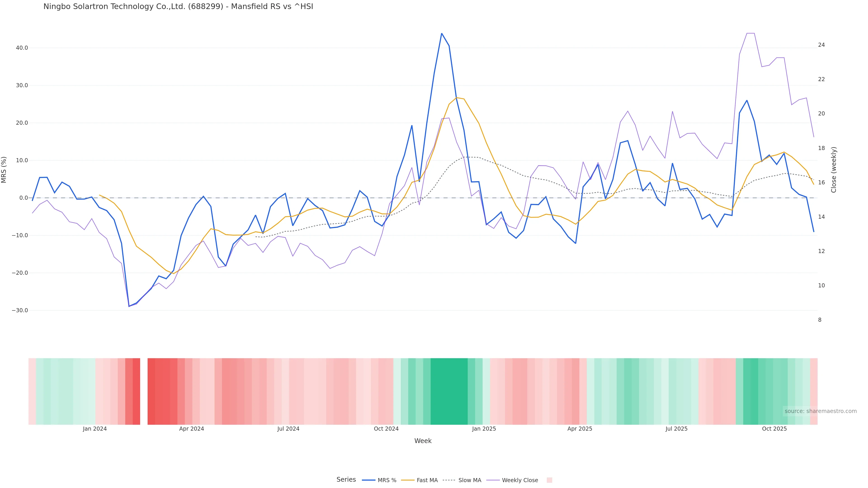Screen dimensions: 868x488
Task: Click the 'Series' legend heading
Action: pyautogui.click(x=346, y=480)
